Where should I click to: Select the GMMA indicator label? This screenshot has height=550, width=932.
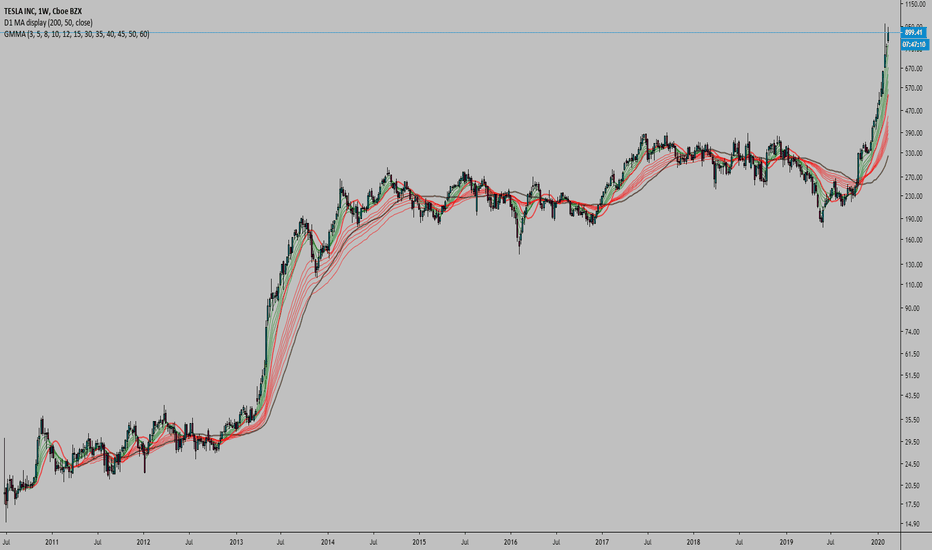pyautogui.click(x=77, y=34)
